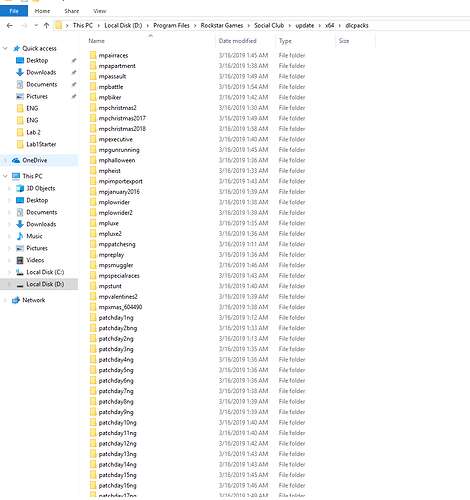This screenshot has height=500, width=470.
Task: Select the mpchristmas2017 folder icon
Action: [93, 118]
